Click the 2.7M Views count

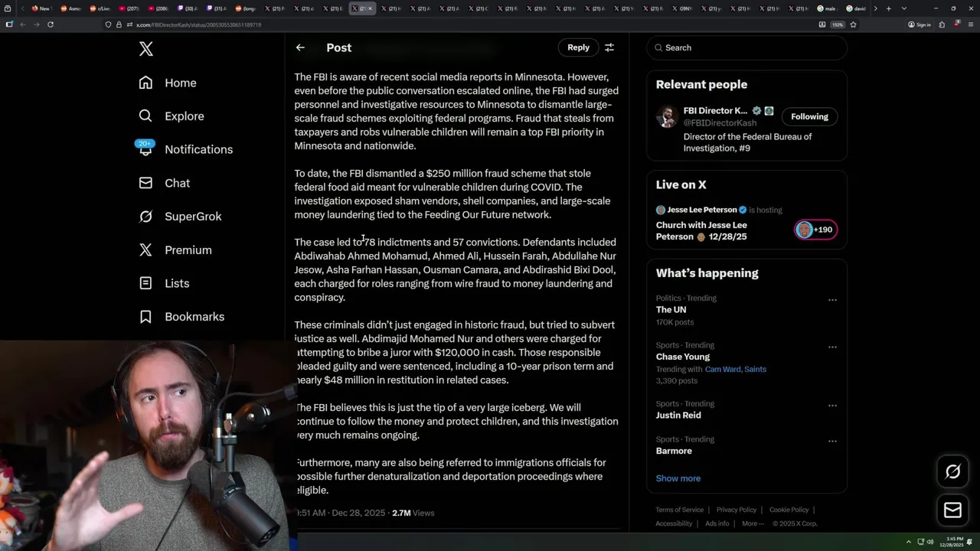pos(413,513)
